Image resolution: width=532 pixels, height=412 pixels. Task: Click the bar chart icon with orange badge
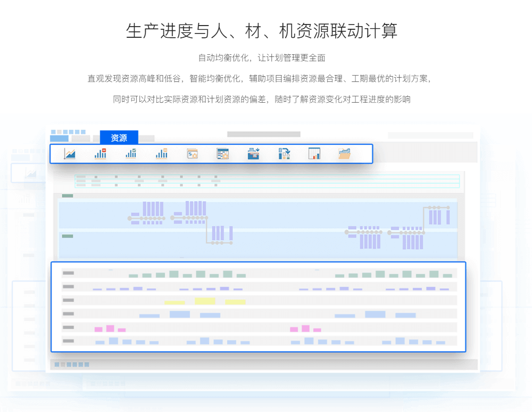pyautogui.click(x=162, y=154)
